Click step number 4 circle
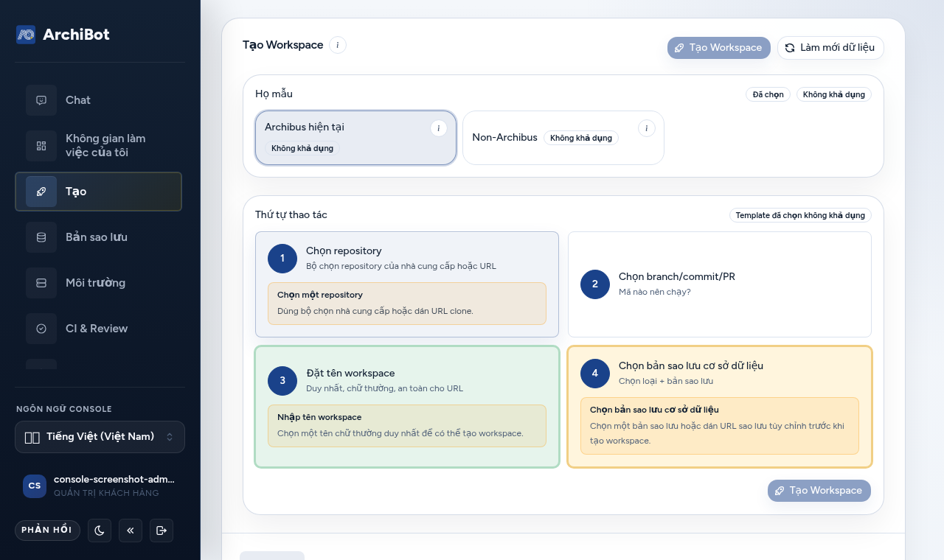944x560 pixels. 595,374
